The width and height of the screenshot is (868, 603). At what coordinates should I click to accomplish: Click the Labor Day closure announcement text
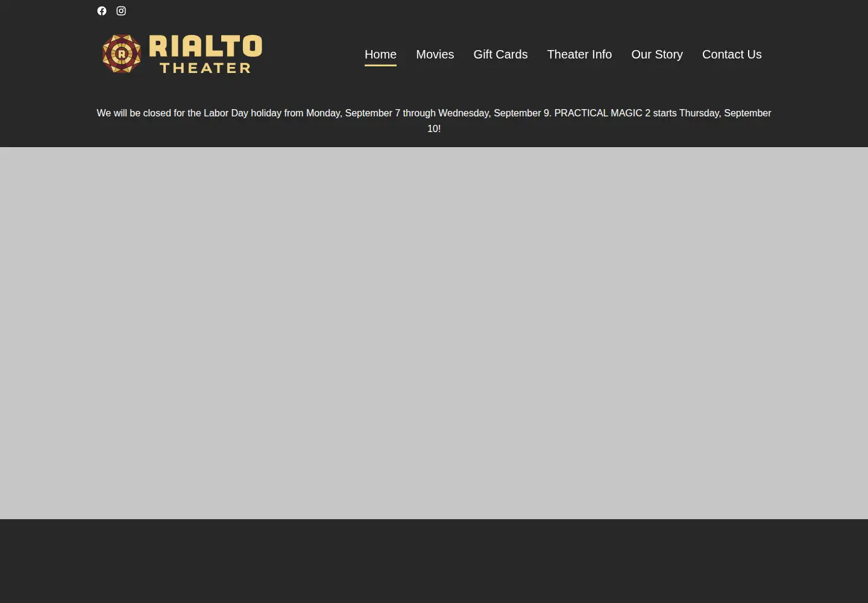(x=434, y=121)
